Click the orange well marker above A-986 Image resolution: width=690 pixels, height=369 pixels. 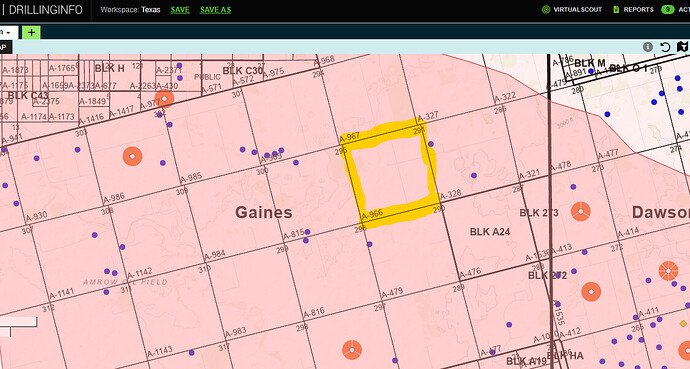tap(132, 156)
